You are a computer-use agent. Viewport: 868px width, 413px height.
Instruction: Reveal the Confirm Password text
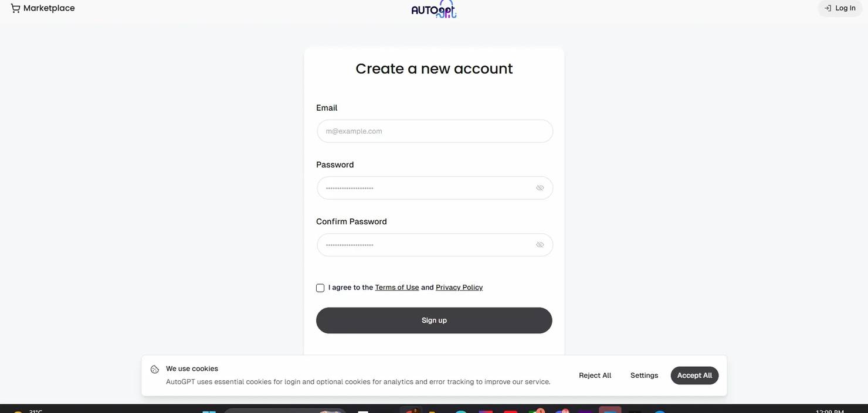(x=540, y=245)
